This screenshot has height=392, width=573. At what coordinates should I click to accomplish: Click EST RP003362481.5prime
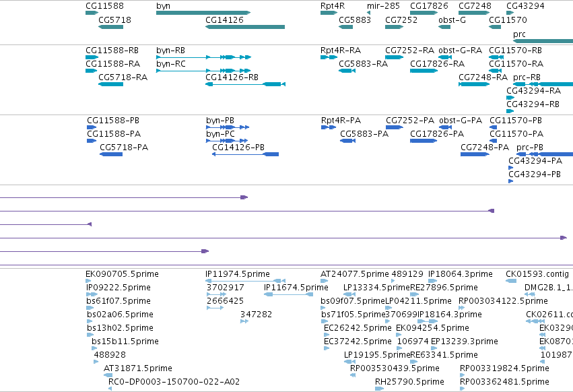click(463, 389)
